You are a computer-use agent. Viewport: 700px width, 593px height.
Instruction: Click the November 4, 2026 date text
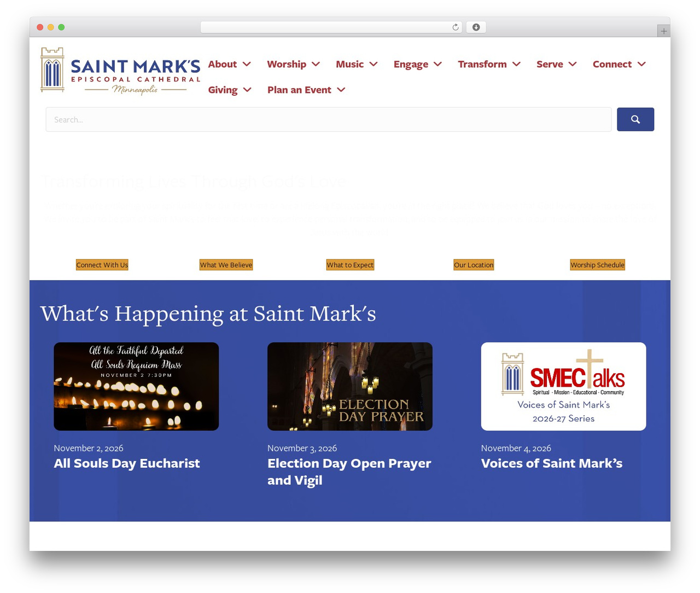click(x=516, y=448)
